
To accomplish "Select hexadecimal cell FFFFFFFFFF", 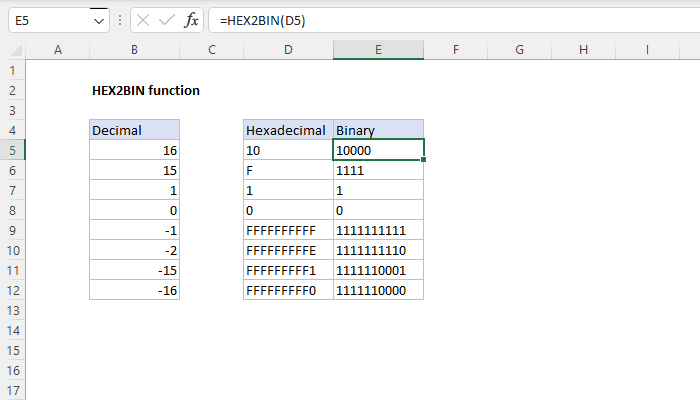I will point(288,230).
